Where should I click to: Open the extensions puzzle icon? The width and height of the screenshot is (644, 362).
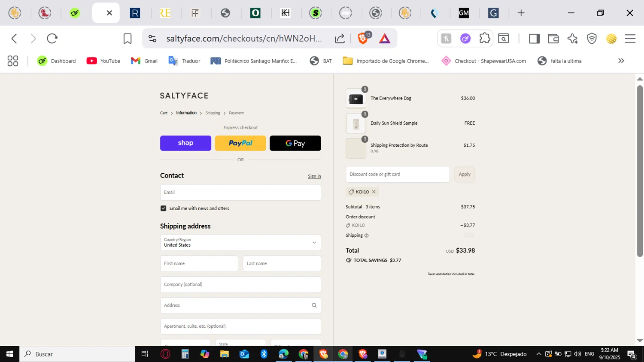(x=485, y=39)
